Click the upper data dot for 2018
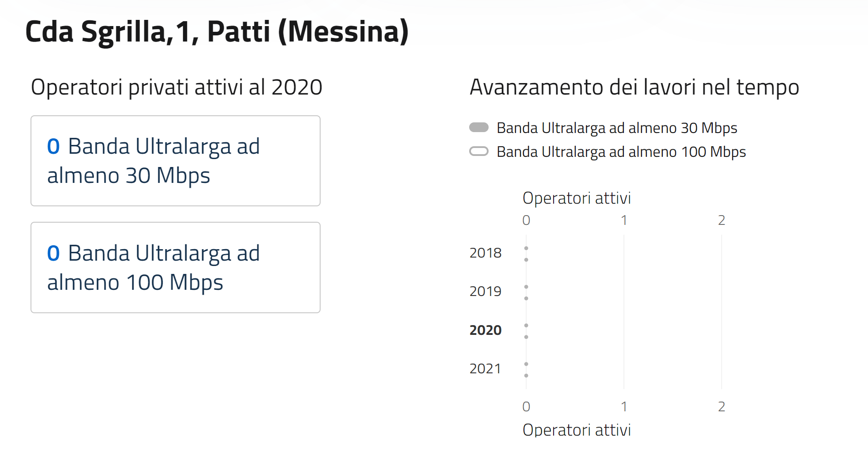The width and height of the screenshot is (868, 463). [526, 248]
